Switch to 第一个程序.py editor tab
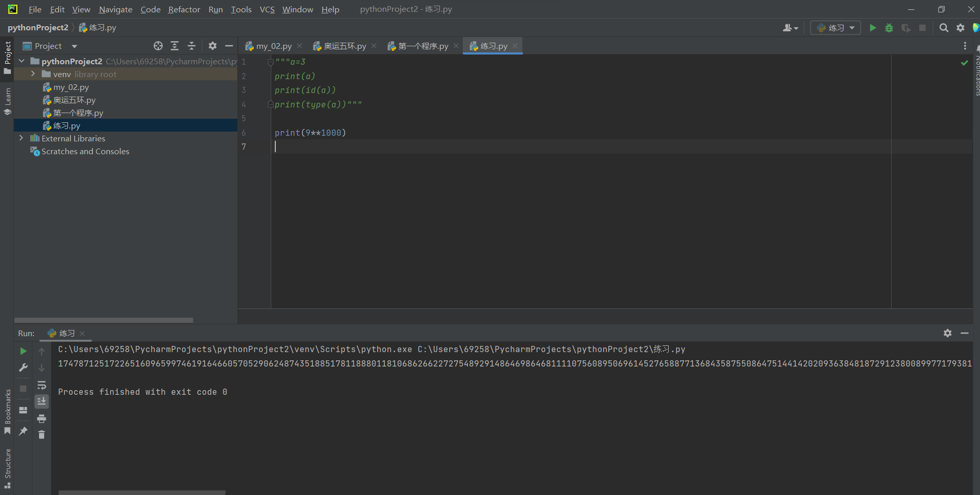Viewport: 980px width, 495px height. 423,46
